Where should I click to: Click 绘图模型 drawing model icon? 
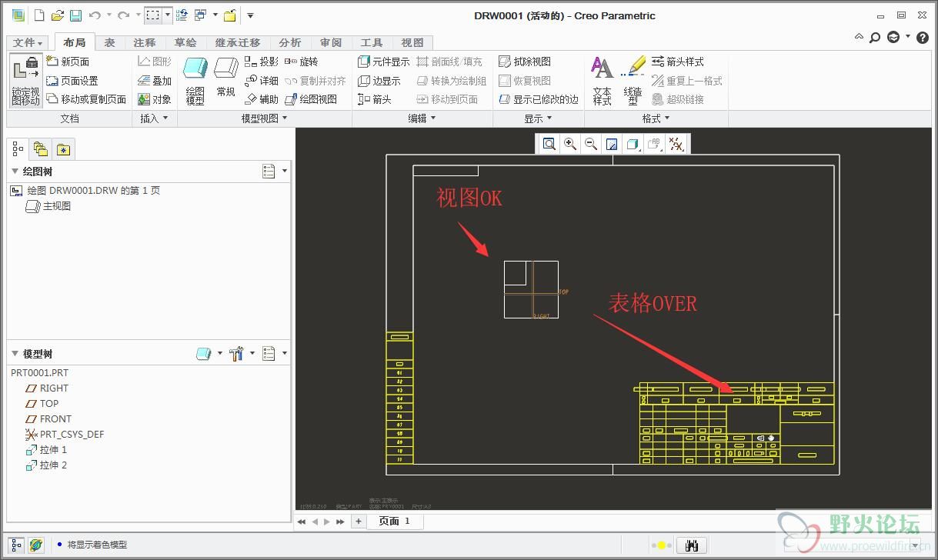click(x=195, y=81)
